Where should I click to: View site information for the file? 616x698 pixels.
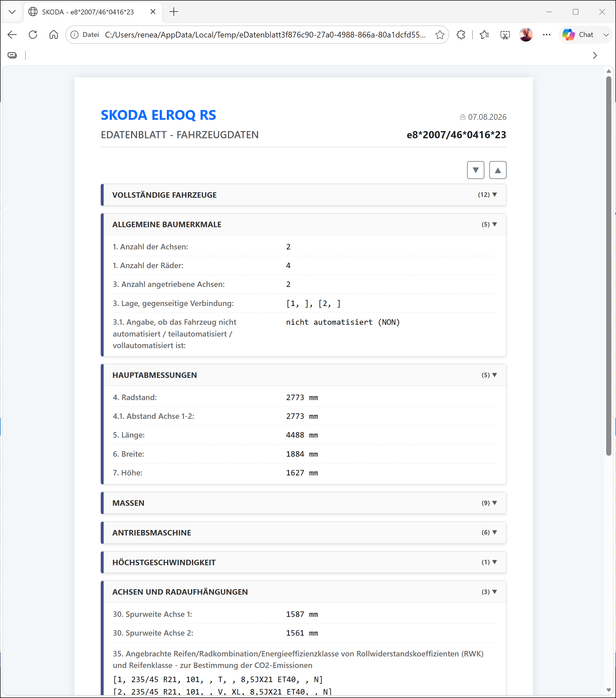[x=74, y=35]
